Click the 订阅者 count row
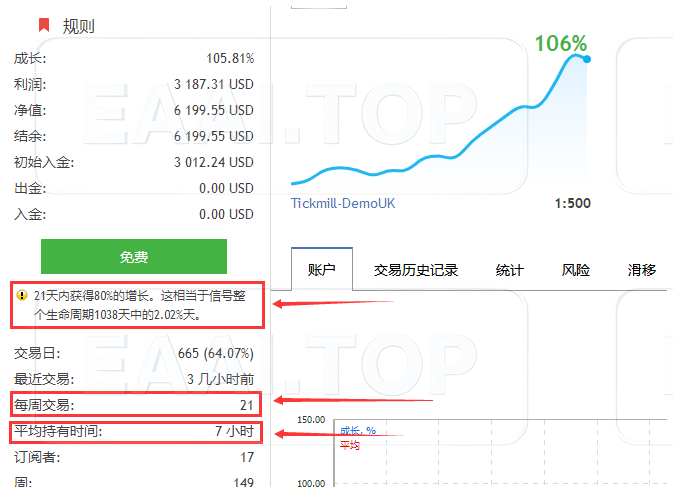The image size is (673, 487). pos(134,458)
